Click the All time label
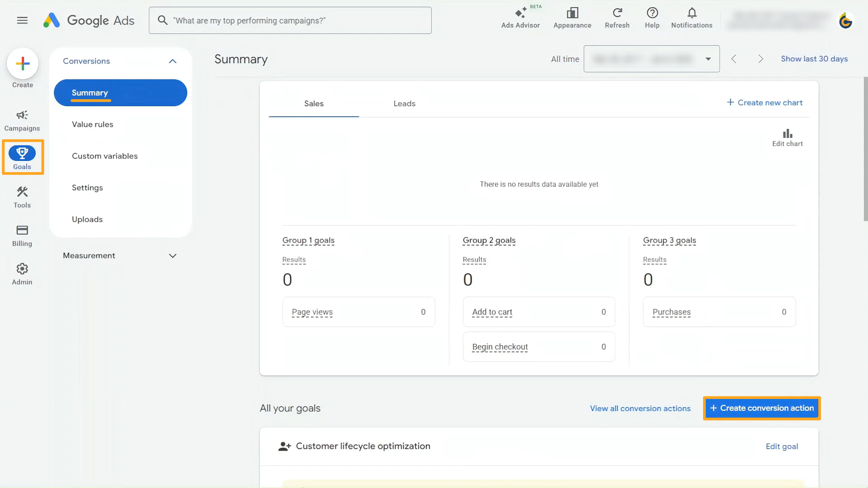 point(565,59)
